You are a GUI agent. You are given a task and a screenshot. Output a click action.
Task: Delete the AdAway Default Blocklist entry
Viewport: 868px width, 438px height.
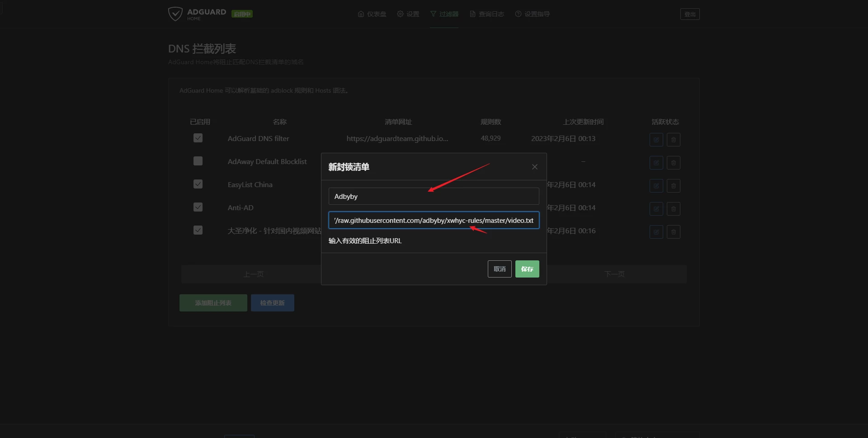674,163
